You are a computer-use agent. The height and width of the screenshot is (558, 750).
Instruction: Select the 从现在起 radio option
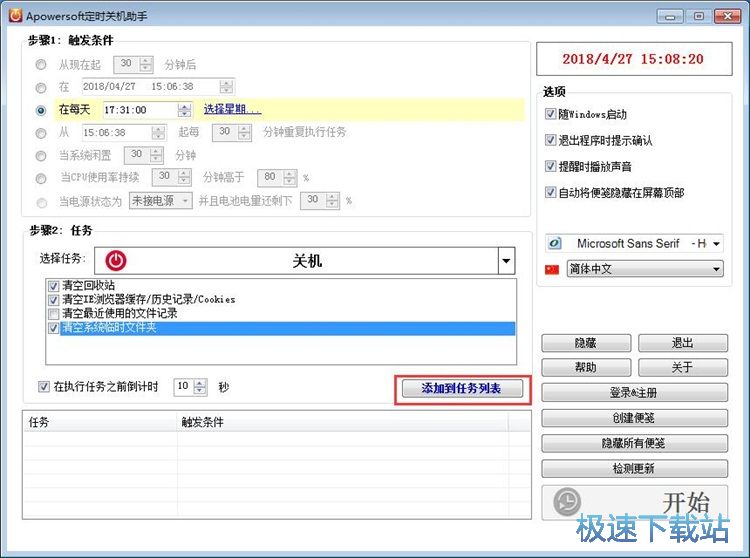pyautogui.click(x=41, y=64)
